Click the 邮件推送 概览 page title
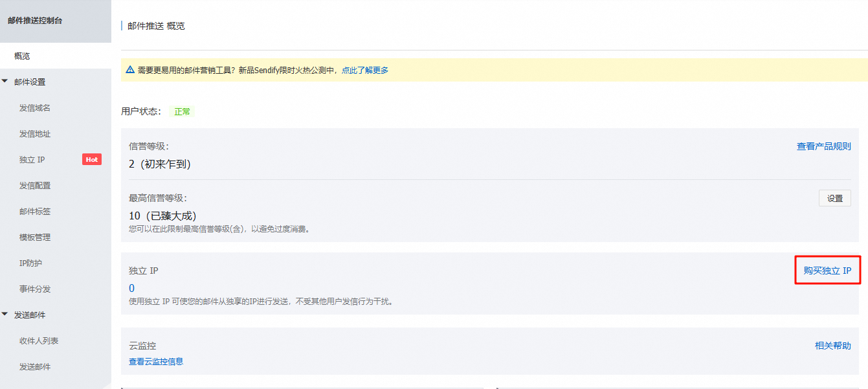 (156, 26)
